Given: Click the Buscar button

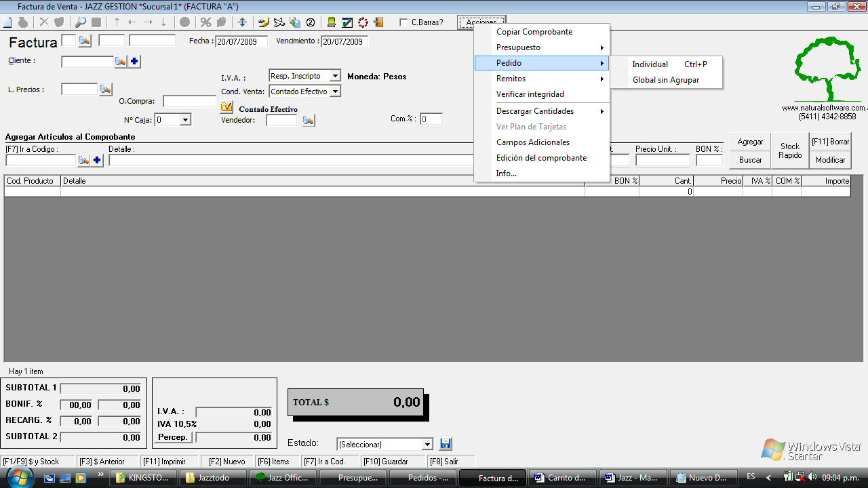Looking at the screenshot, I should coord(750,160).
